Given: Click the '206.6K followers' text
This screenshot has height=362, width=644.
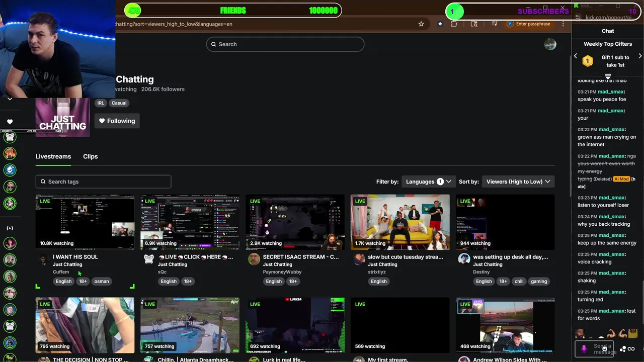Looking at the screenshot, I should point(163,89).
